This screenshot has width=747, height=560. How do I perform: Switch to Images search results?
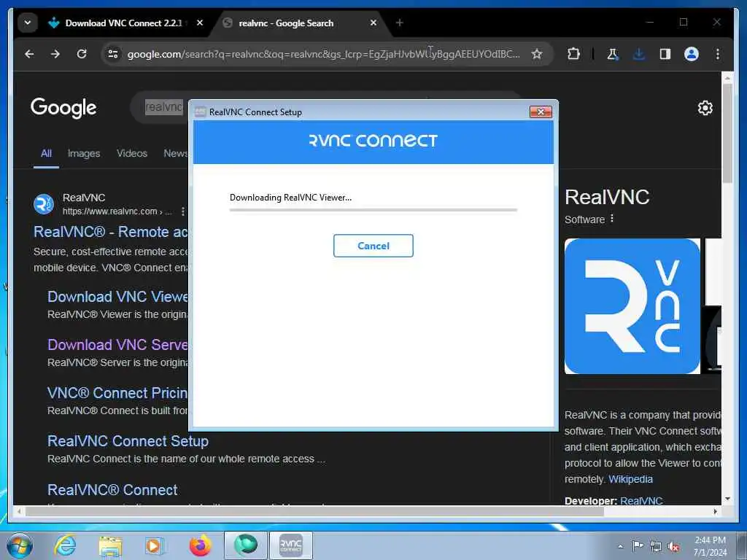coord(84,153)
